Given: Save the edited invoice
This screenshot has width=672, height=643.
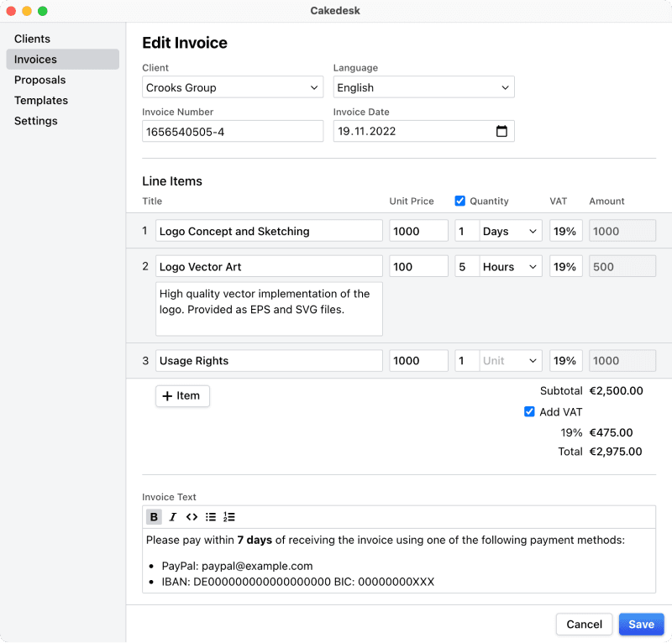Looking at the screenshot, I should tap(641, 624).
